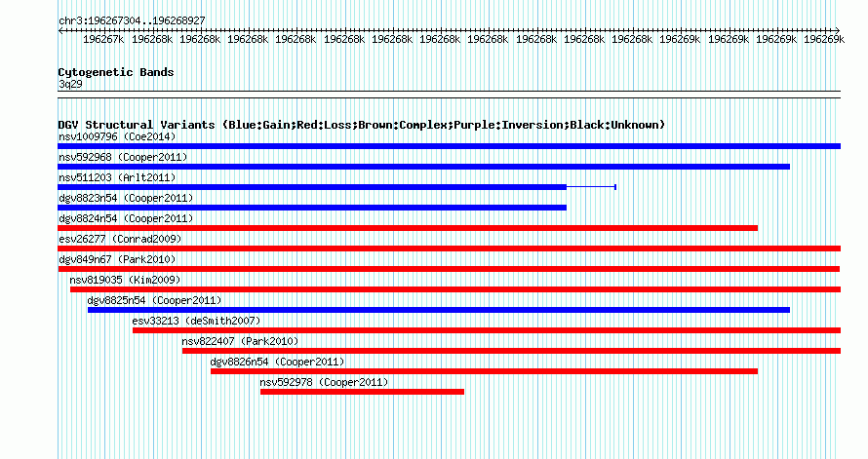This screenshot has width=868, height=459.
Task: Click thin tail end of nsv511203 bar
Action: coord(615,187)
